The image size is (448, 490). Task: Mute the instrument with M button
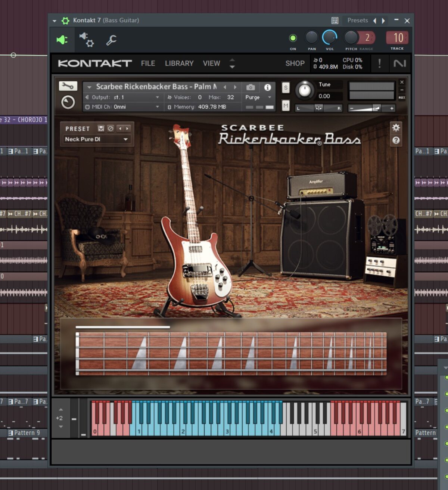pos(286,106)
